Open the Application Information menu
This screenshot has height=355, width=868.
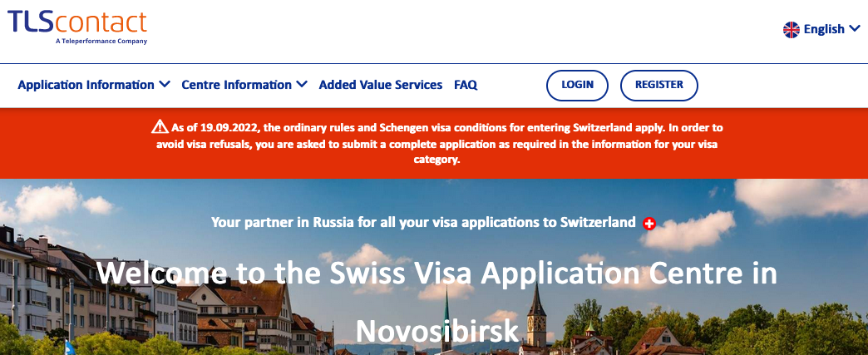click(86, 85)
